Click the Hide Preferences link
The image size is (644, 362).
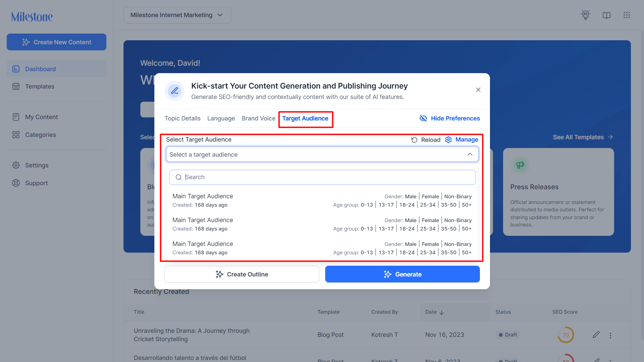point(450,118)
